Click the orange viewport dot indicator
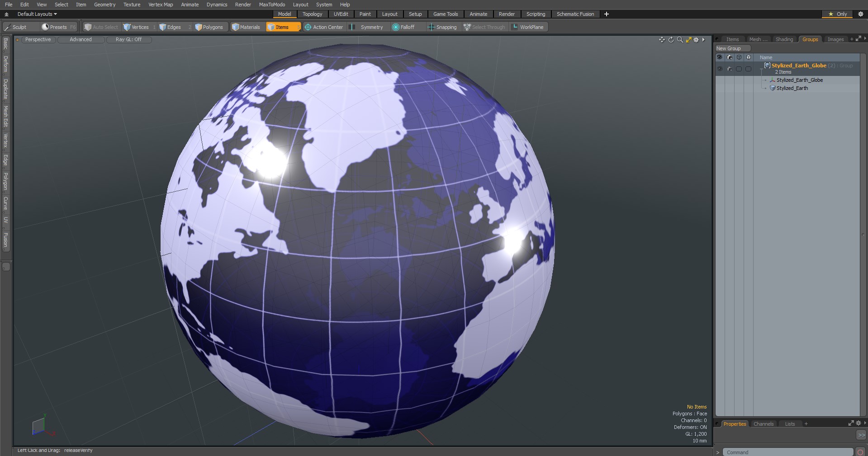This screenshot has height=456, width=868. tap(17, 40)
